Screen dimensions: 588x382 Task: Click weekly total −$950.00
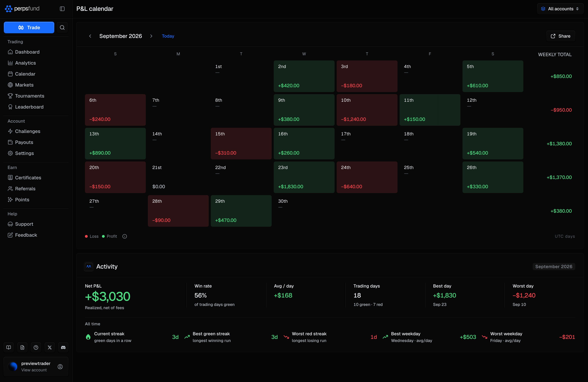[561, 110]
